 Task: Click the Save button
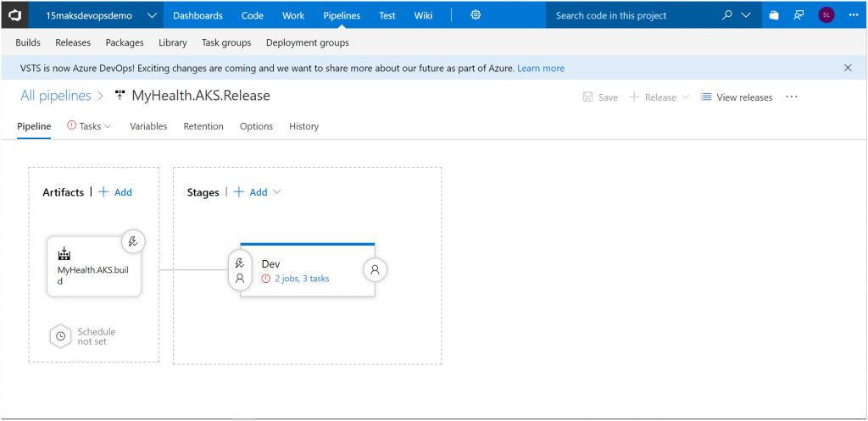[x=601, y=97]
